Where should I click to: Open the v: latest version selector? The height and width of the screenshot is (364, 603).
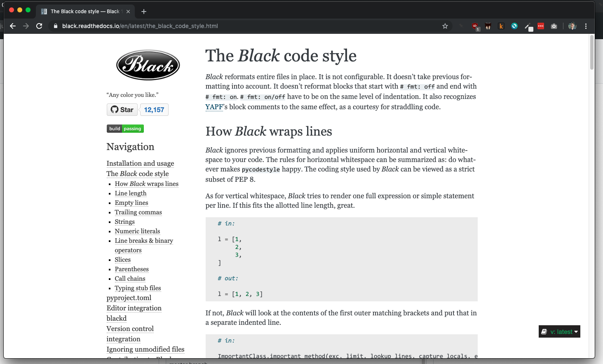click(x=559, y=331)
